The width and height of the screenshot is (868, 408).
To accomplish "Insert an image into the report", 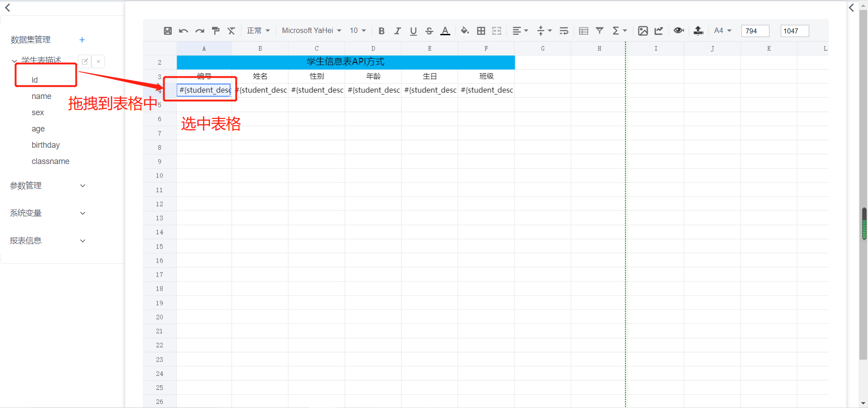I will coord(643,31).
